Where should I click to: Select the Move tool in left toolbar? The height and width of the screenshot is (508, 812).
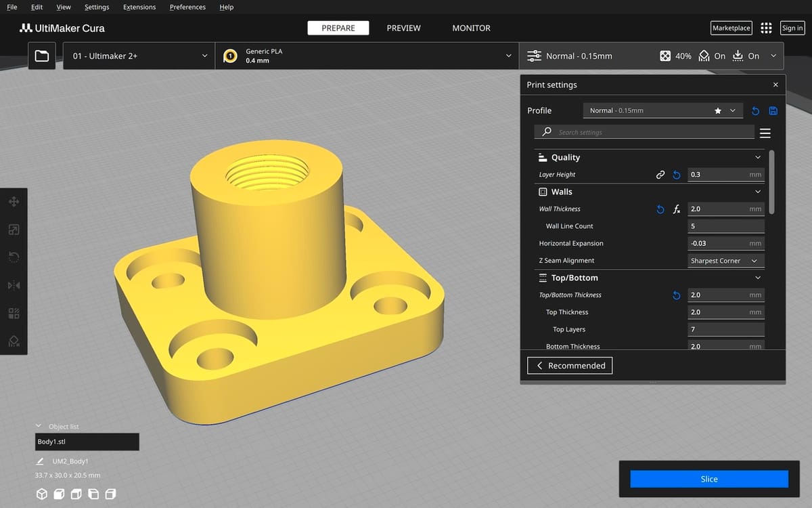click(14, 202)
